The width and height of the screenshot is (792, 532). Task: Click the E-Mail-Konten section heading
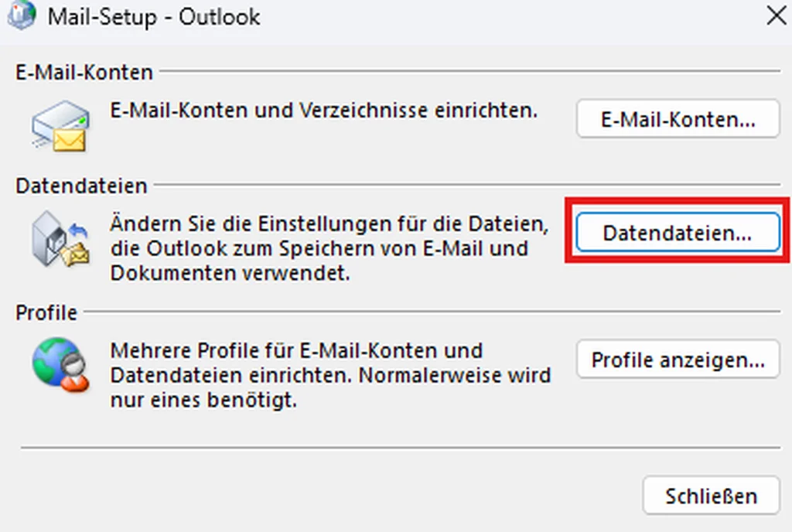pyautogui.click(x=84, y=73)
